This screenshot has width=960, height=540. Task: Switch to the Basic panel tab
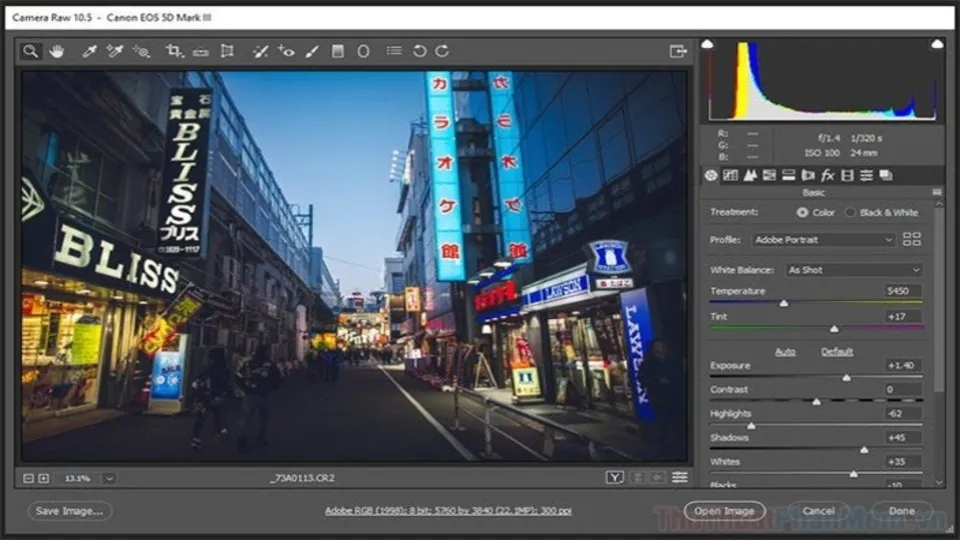point(711,176)
